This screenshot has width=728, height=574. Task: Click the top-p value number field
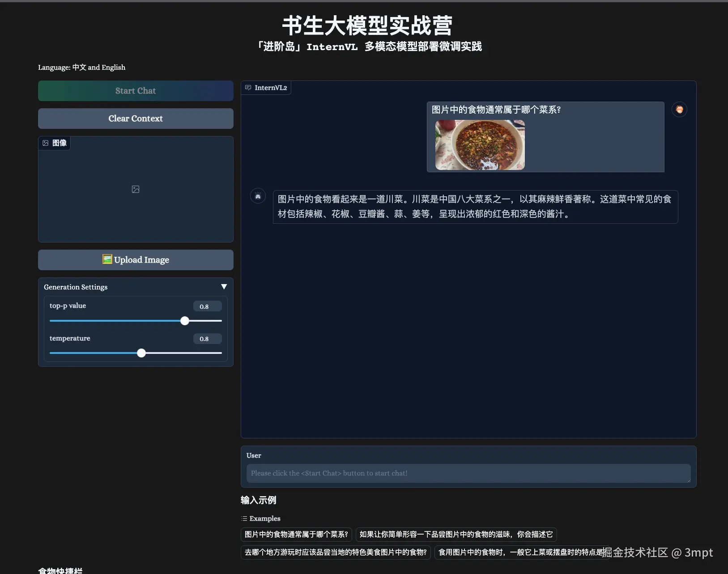pos(208,306)
